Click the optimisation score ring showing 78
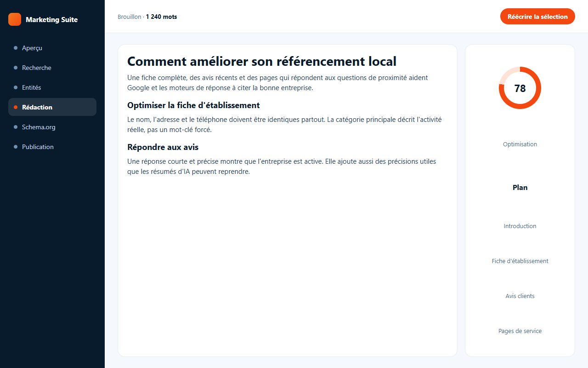This screenshot has width=588, height=368. tap(520, 88)
